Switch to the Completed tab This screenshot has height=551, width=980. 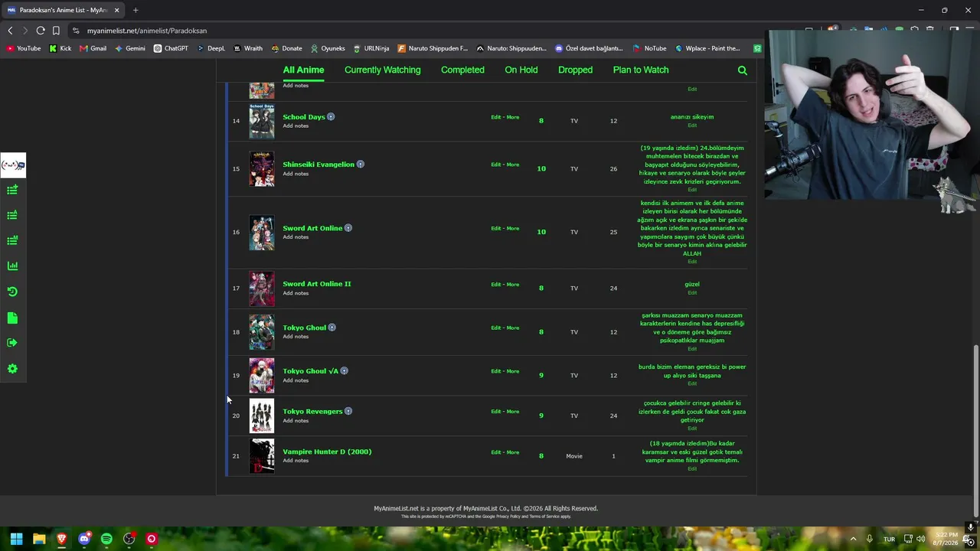(x=462, y=70)
